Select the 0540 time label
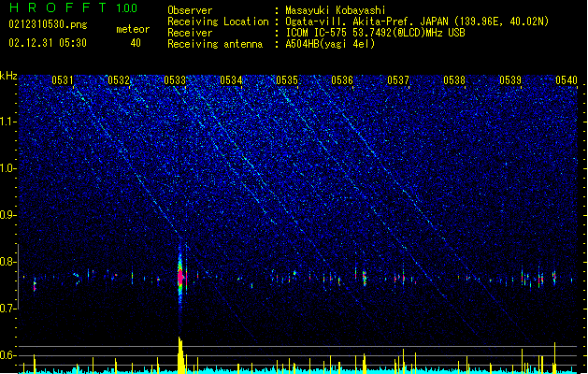This screenshot has width=588, height=374. [x=566, y=80]
